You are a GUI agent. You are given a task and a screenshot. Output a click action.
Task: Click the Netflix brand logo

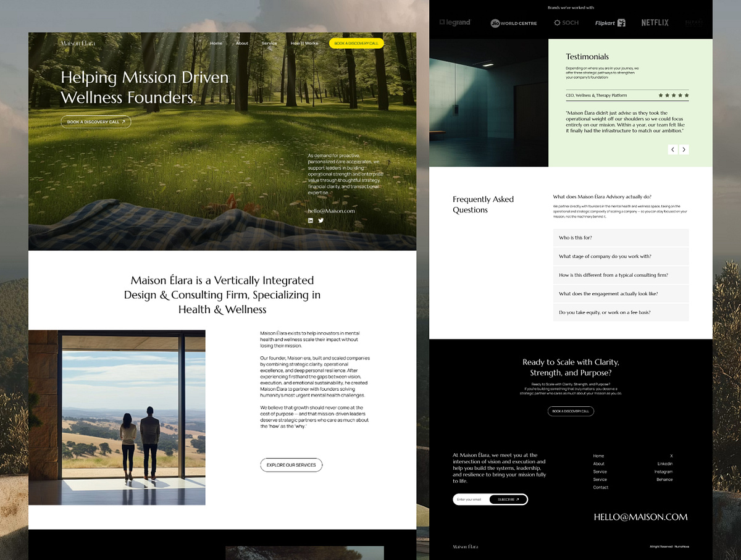[655, 23]
